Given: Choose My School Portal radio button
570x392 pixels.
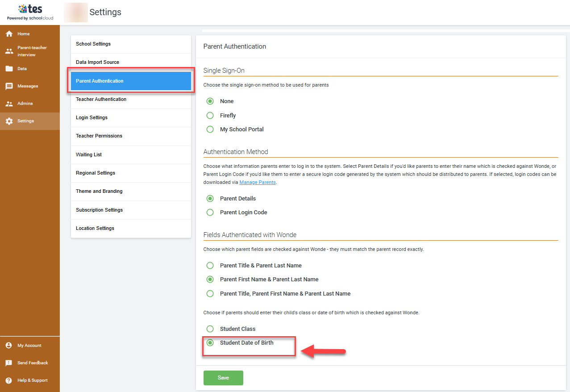Looking at the screenshot, I should click(210, 129).
